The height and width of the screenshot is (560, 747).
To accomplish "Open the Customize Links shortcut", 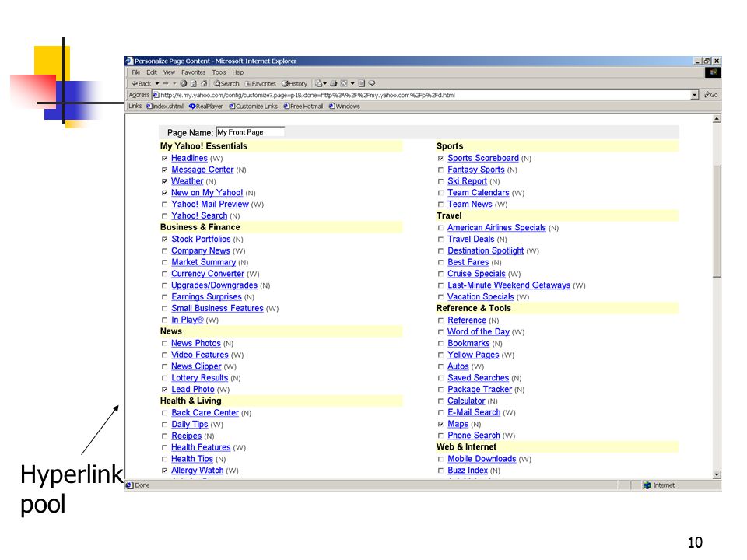I will pyautogui.click(x=253, y=107).
